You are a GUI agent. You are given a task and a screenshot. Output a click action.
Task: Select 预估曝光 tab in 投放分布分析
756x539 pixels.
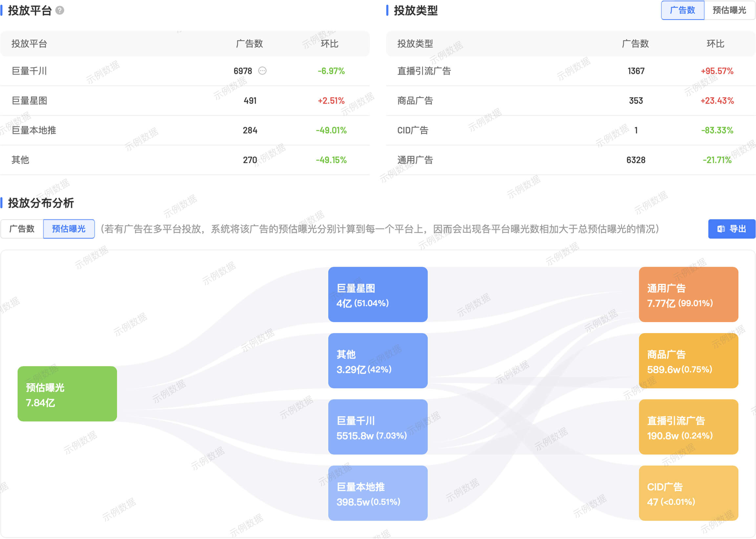tap(69, 229)
